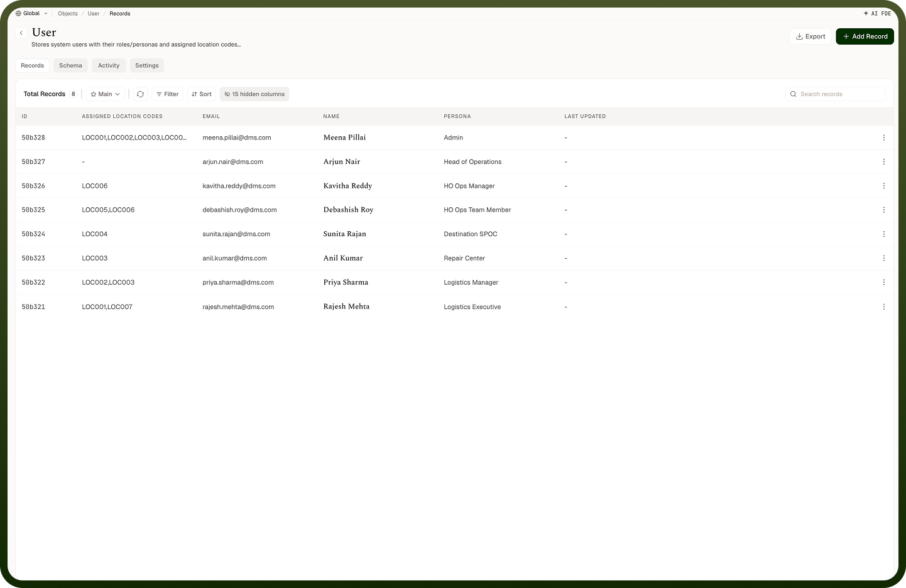This screenshot has width=906, height=588.
Task: Open the Sort options
Action: point(202,94)
